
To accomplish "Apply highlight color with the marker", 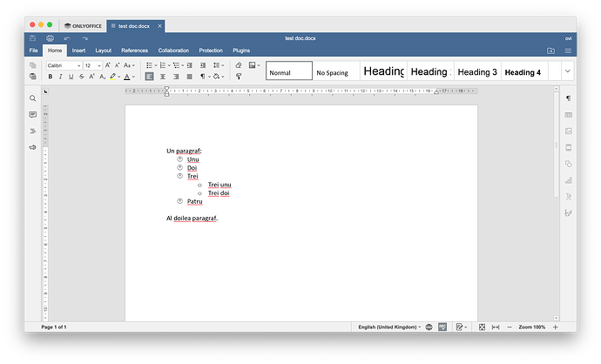I will point(112,77).
